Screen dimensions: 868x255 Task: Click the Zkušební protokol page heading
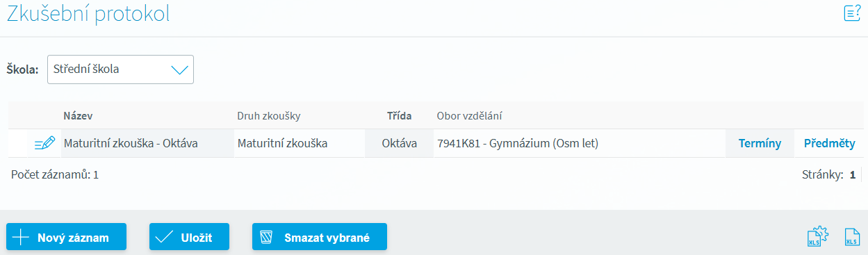click(x=88, y=14)
